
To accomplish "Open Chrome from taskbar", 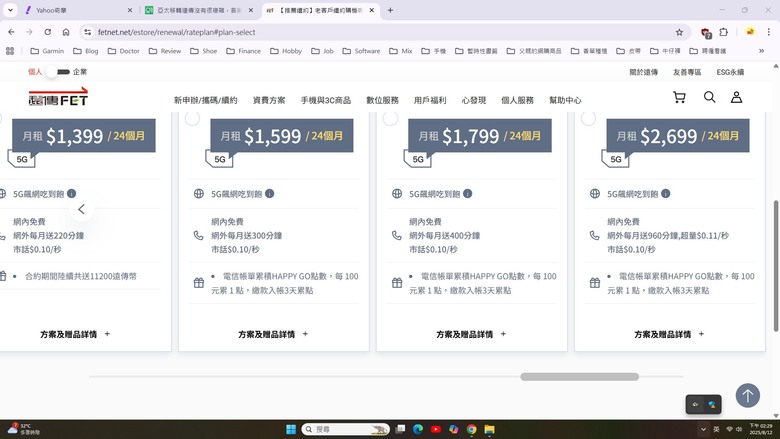I will (x=472, y=429).
